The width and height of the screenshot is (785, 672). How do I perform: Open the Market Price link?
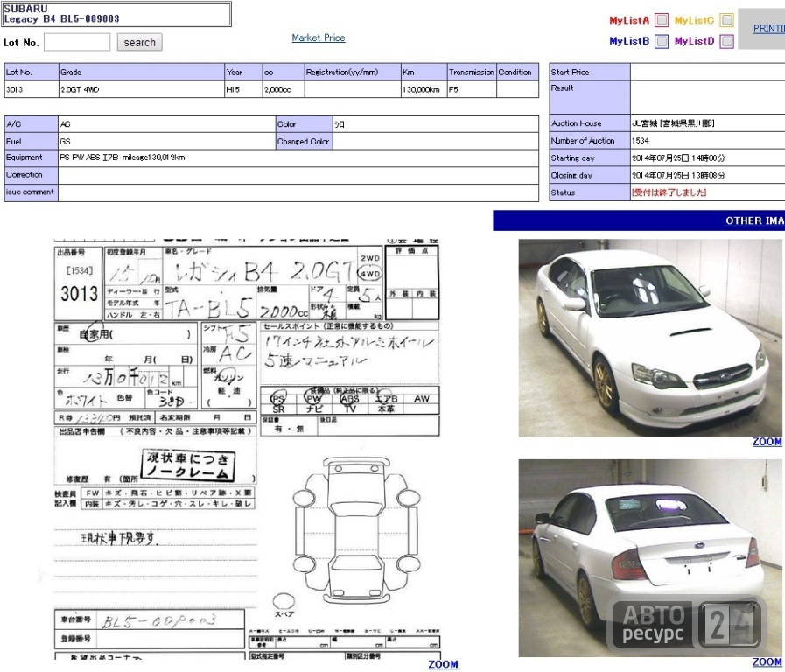point(319,38)
